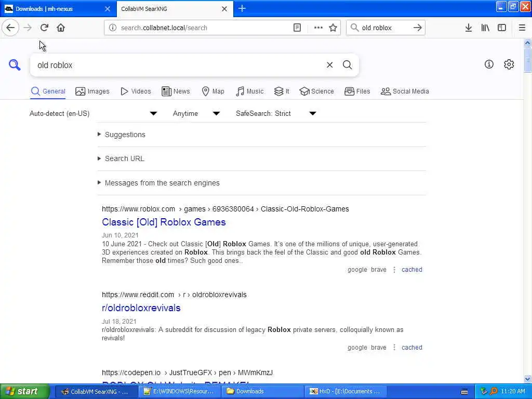Open result options dots for Roblox Games
This screenshot has width=532, height=399.
[394, 270]
